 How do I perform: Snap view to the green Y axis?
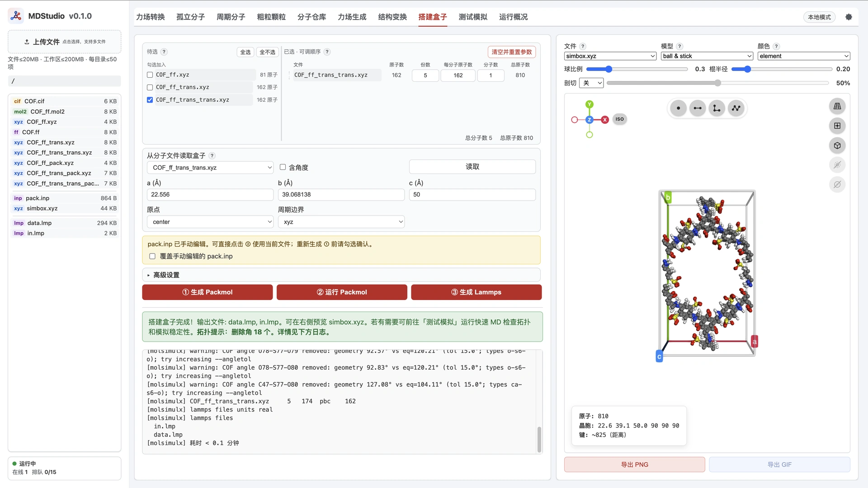tap(590, 104)
